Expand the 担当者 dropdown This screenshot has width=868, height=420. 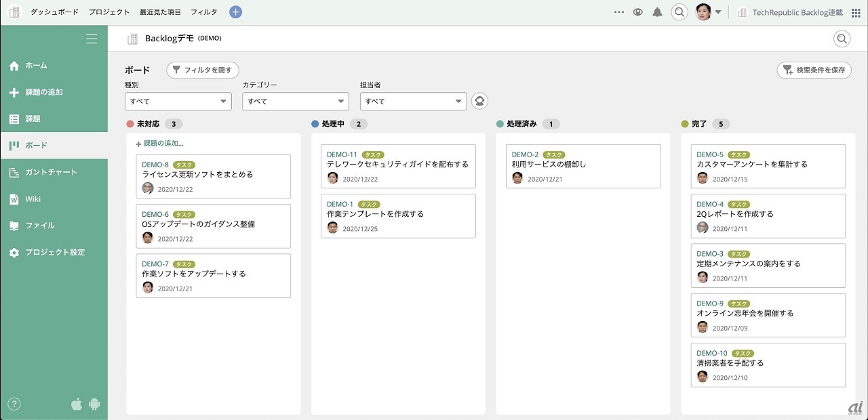(413, 102)
